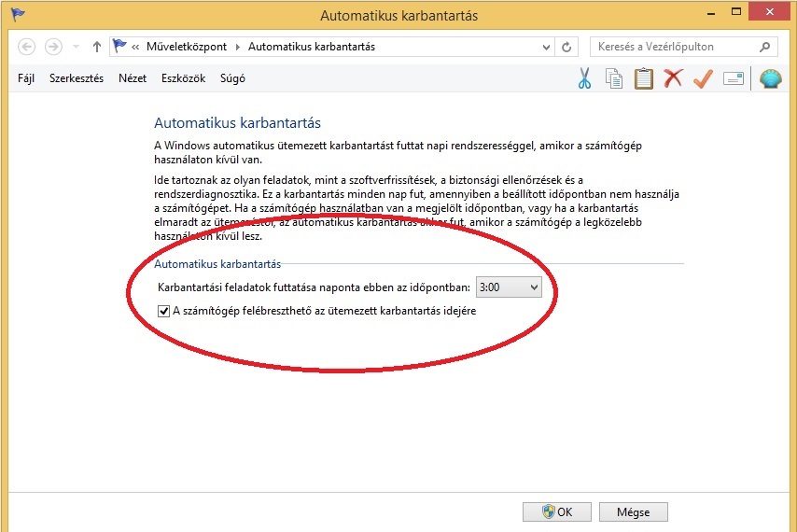Screen dimensions: 797x532
Task: Go up one level with the up arrow
Action: [x=96, y=47]
